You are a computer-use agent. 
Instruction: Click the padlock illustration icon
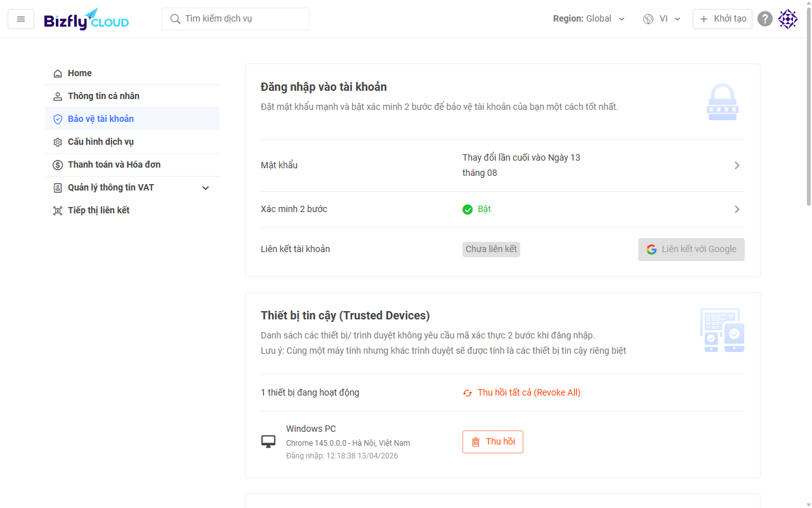coord(722,102)
